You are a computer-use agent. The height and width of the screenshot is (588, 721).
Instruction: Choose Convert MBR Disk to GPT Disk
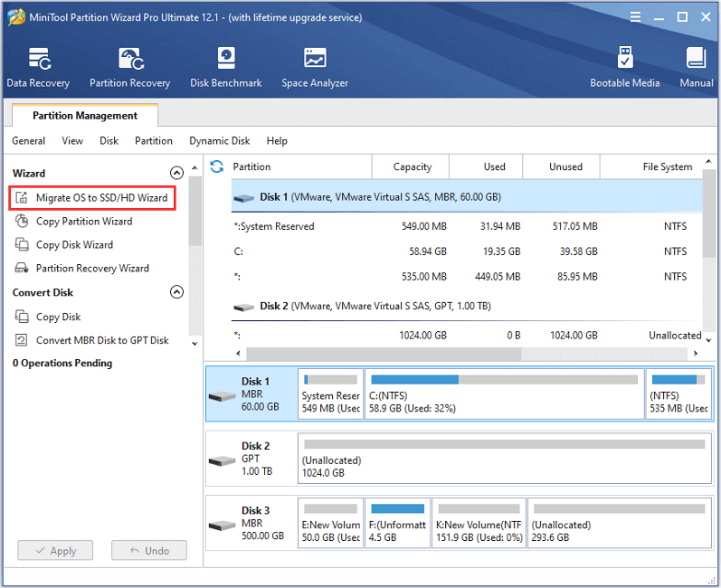coord(92,340)
